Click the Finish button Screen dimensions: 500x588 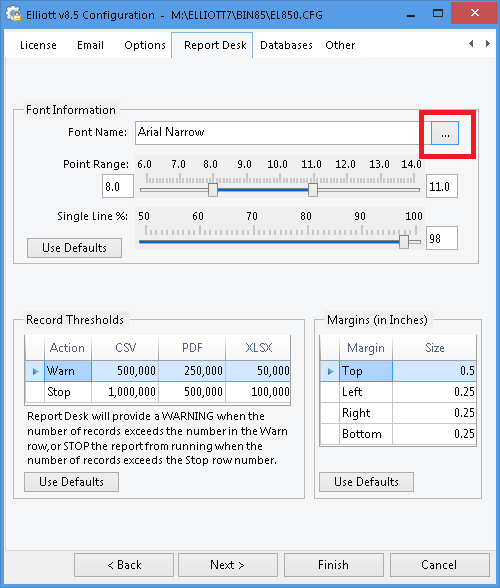tap(333, 565)
